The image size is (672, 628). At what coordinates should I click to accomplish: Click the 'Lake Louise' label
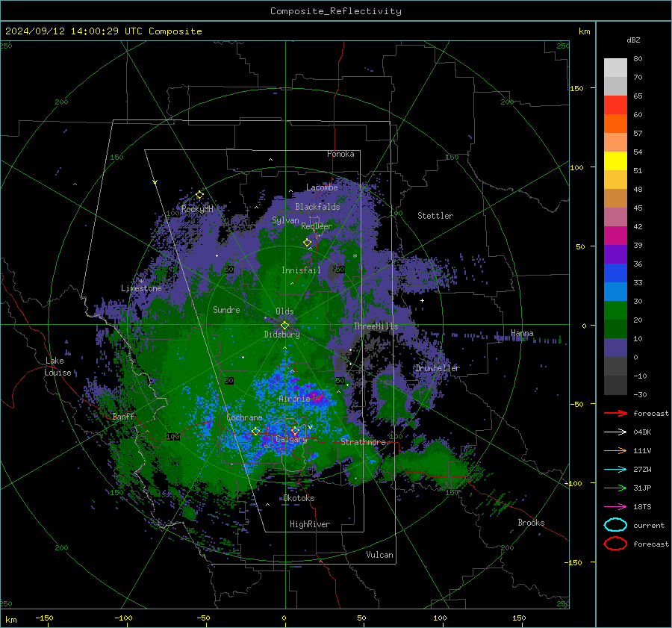pyautogui.click(x=57, y=367)
